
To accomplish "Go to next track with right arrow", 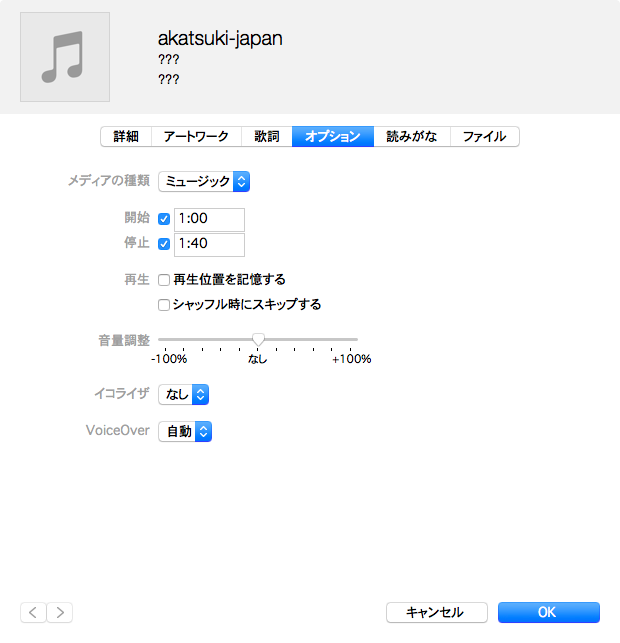I will coord(60,613).
